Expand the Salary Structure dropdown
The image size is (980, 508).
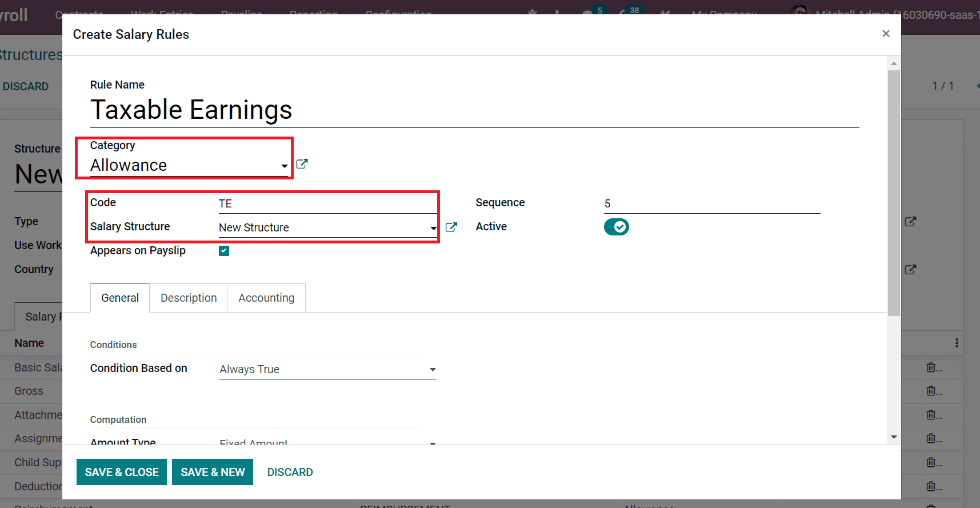[433, 229]
